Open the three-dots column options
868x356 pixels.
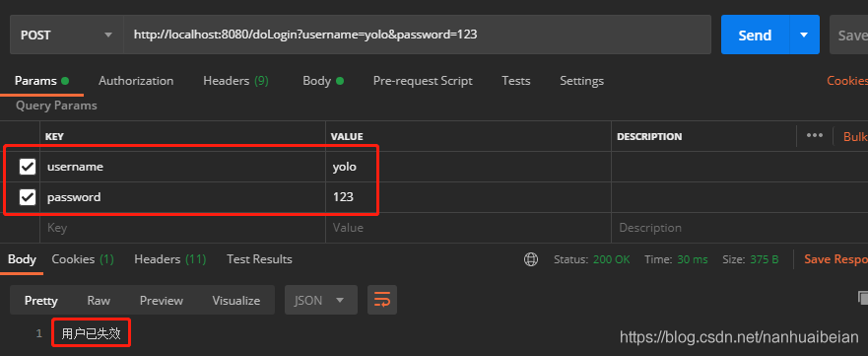814,136
